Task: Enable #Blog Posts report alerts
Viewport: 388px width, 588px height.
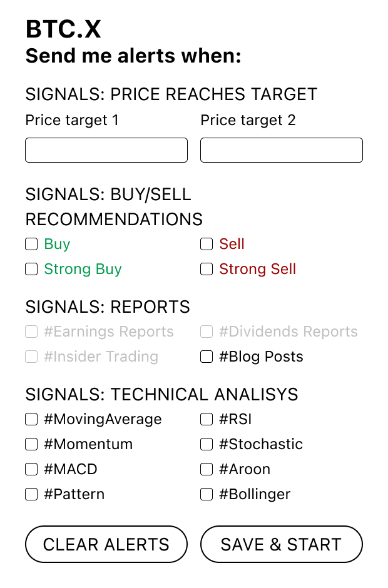Action: coord(207,357)
